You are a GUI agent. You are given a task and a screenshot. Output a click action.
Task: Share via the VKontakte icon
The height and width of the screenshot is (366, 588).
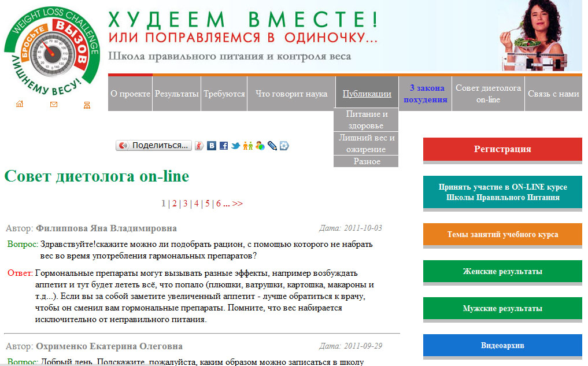click(212, 146)
